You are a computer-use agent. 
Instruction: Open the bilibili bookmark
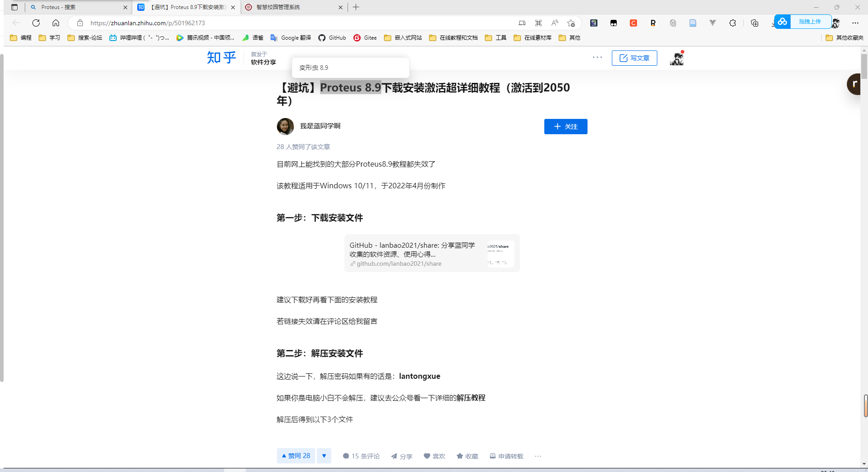[x=139, y=38]
